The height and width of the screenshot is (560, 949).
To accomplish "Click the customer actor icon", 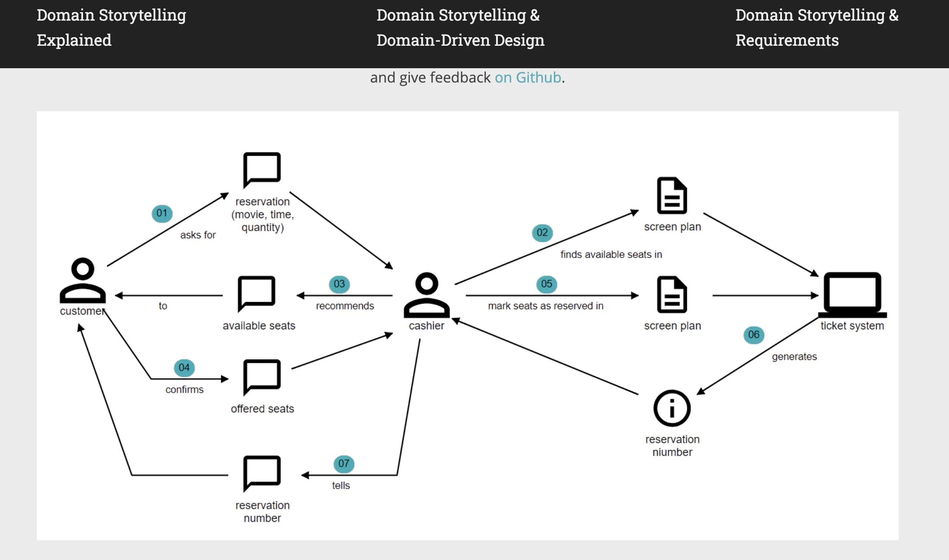I will (83, 280).
